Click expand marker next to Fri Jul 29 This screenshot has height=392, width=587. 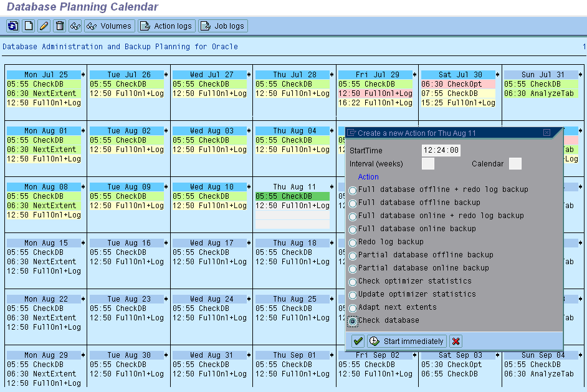[415, 75]
